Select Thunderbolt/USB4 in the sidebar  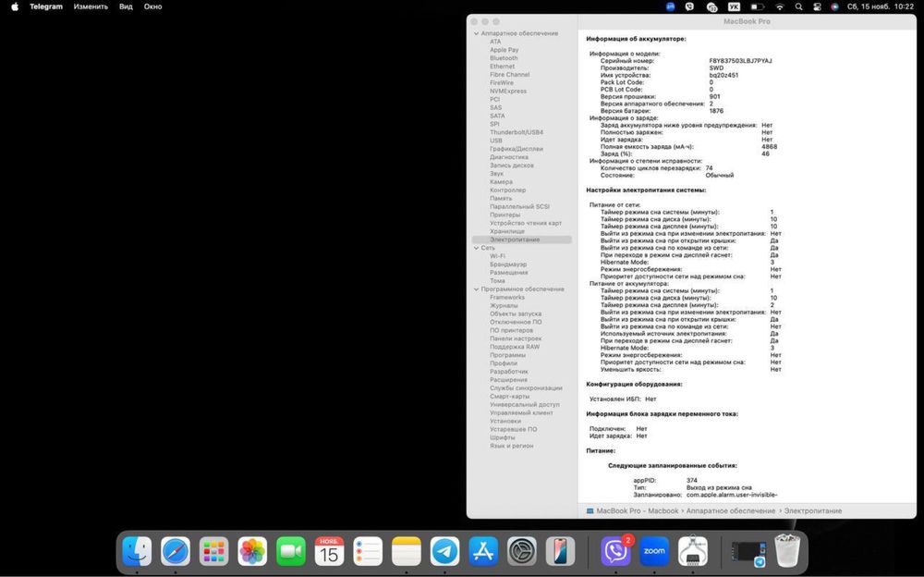click(x=517, y=132)
